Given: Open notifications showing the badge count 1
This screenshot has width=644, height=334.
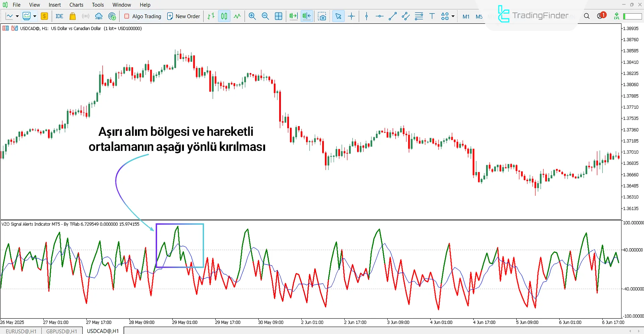Looking at the screenshot, I should click(x=600, y=16).
